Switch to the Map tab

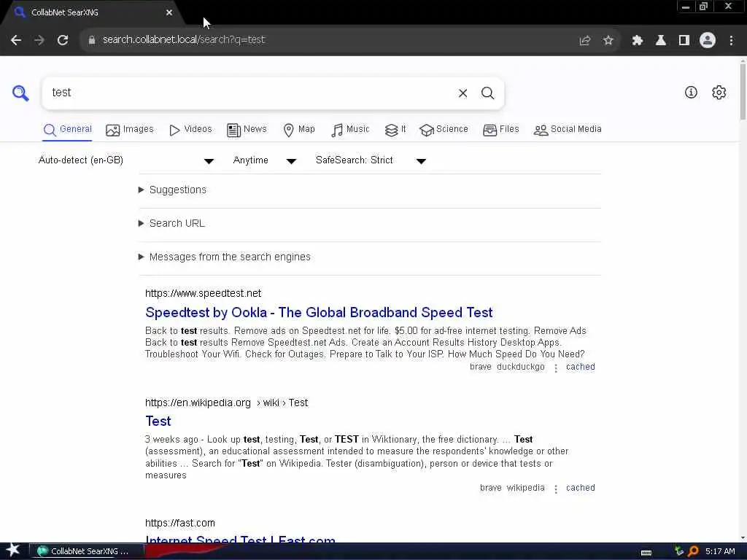coord(299,130)
